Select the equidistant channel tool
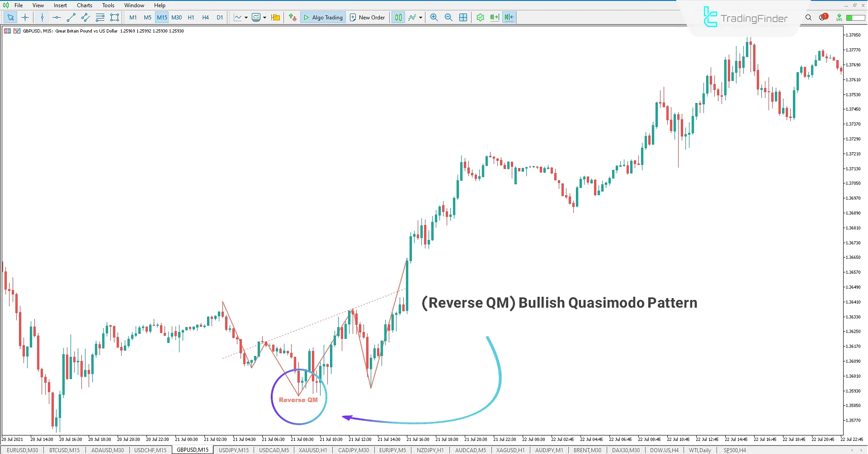Viewport: 868px width, 454px height. point(85,18)
